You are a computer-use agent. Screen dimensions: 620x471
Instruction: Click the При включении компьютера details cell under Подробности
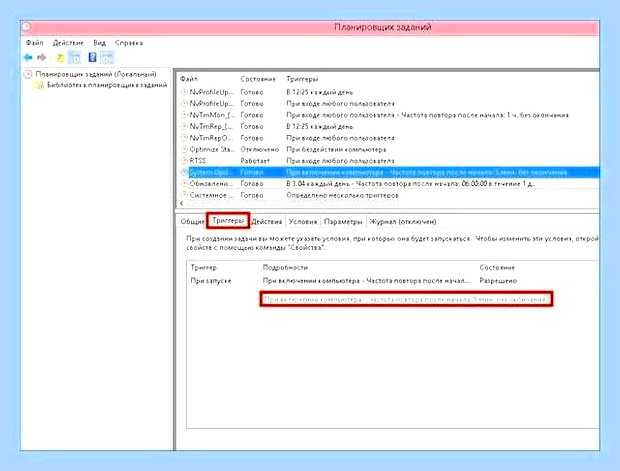pos(367,281)
